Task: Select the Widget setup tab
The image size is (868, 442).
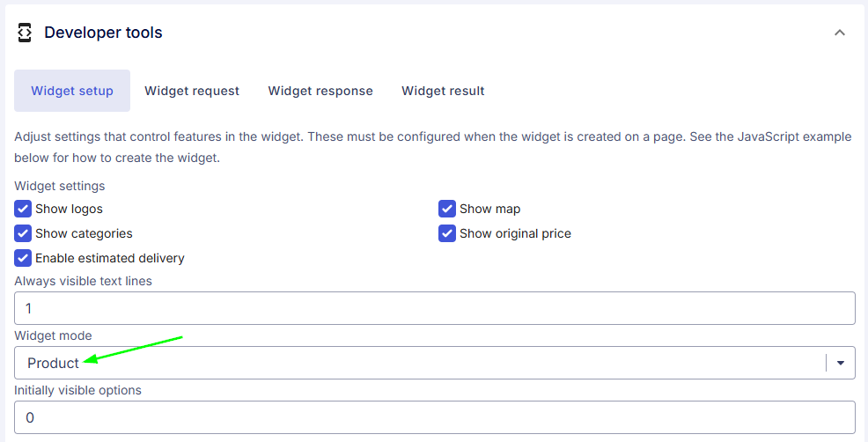Action: 72,91
